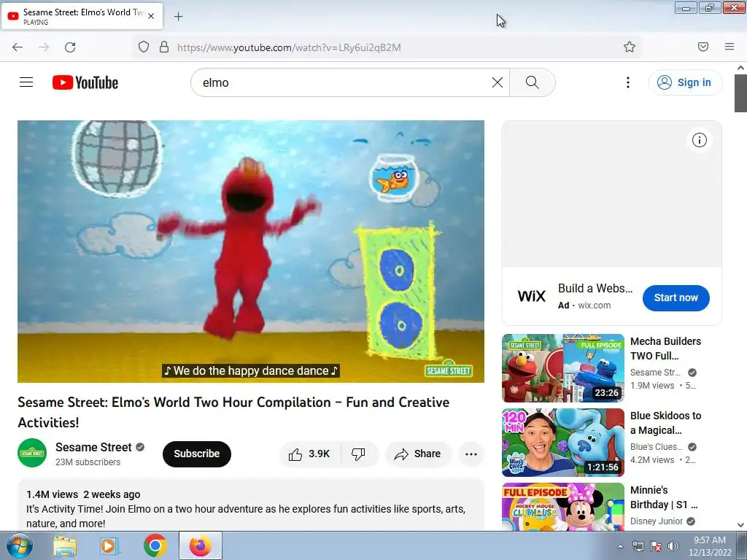Click Firefox taskbar button
Image resolution: width=747 pixels, height=560 pixels.
(x=200, y=545)
